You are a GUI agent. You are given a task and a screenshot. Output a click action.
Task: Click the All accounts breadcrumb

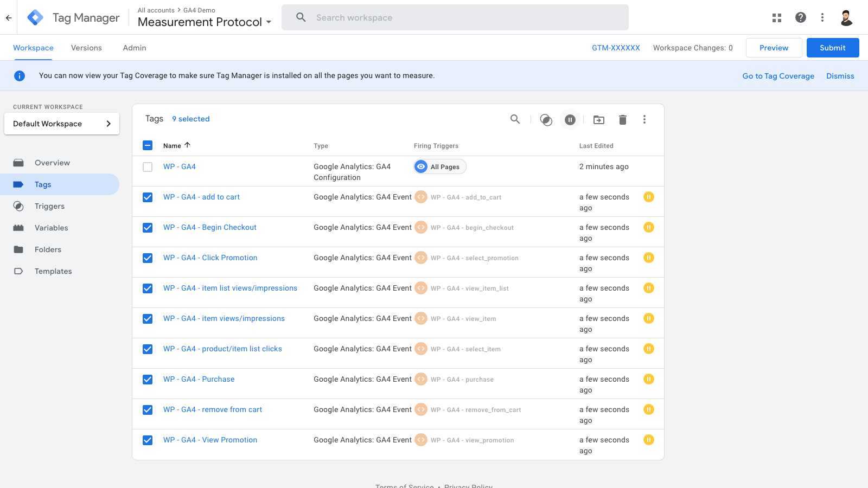pos(156,10)
